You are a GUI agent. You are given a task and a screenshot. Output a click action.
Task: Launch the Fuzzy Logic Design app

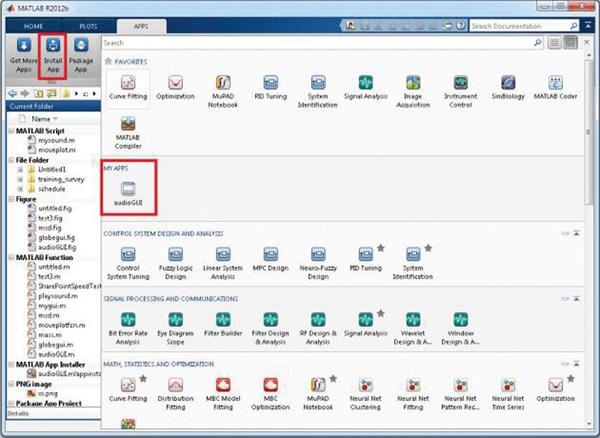pyautogui.click(x=175, y=264)
